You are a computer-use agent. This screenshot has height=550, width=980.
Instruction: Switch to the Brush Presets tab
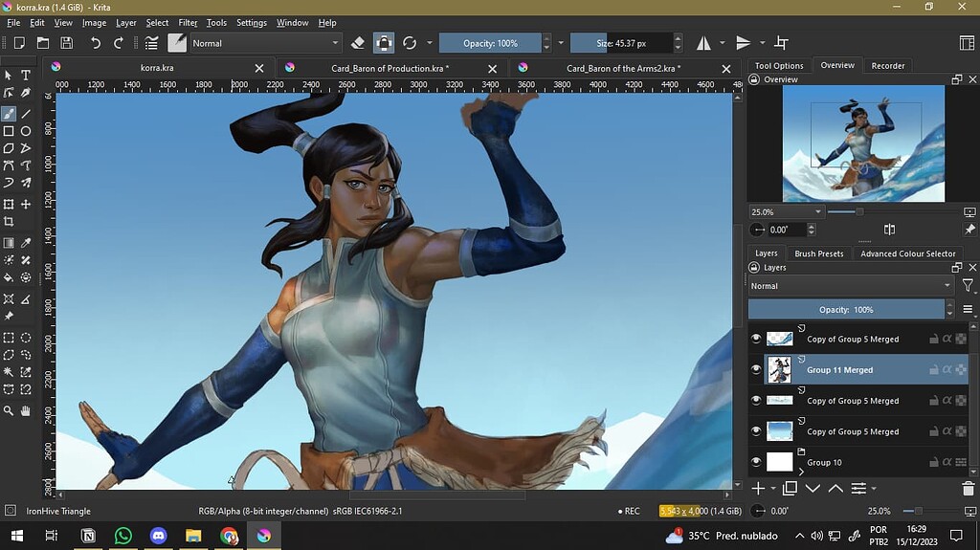[819, 253]
